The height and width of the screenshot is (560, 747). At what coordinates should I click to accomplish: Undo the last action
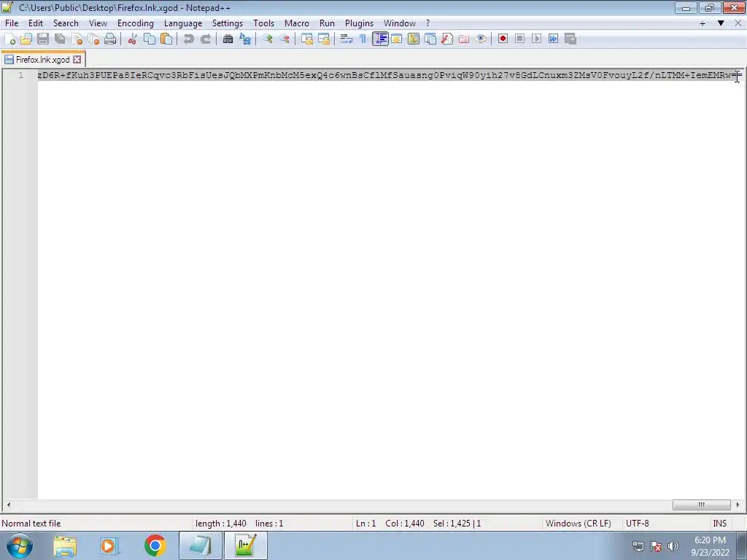point(189,39)
